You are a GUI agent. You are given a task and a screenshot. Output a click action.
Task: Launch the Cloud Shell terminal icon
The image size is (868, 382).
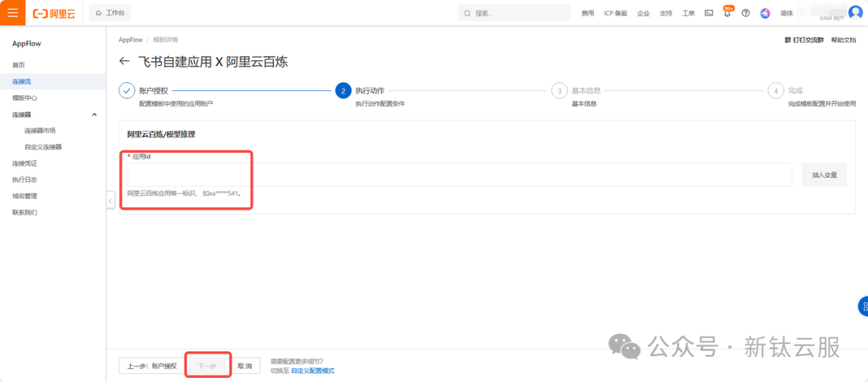click(709, 14)
